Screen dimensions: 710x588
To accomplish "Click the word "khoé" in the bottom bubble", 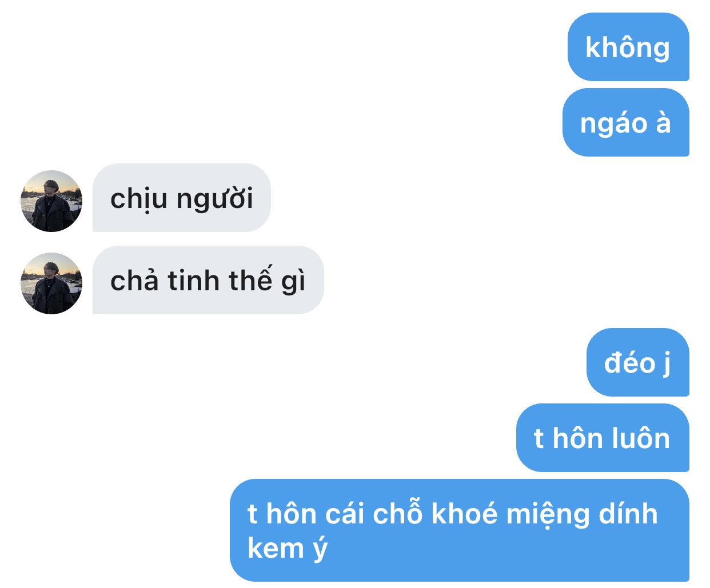I will (464, 514).
